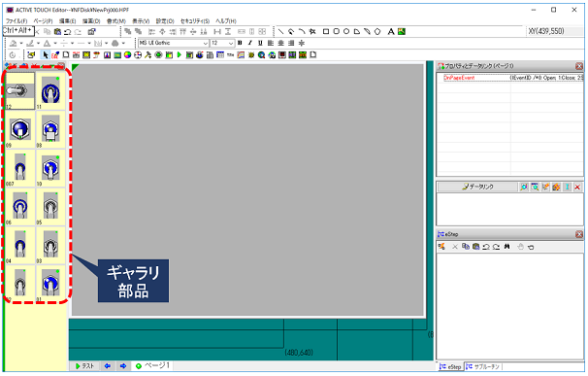
Task: Switch to the サブルーチン tab
Action: (x=483, y=366)
